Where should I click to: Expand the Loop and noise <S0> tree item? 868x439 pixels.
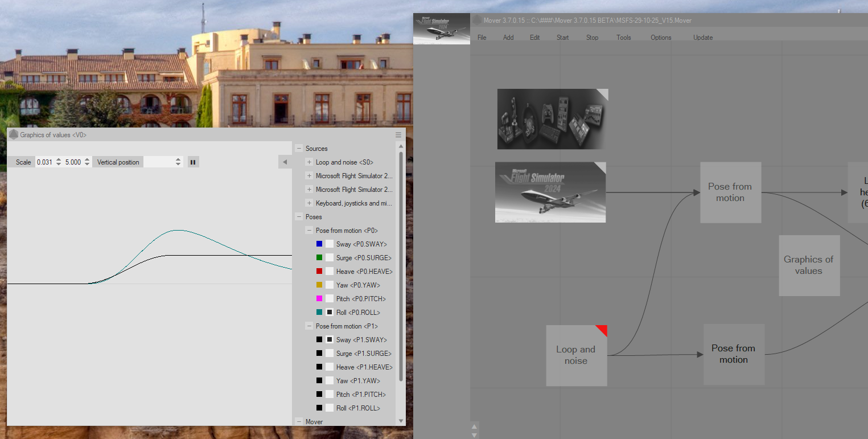click(309, 162)
